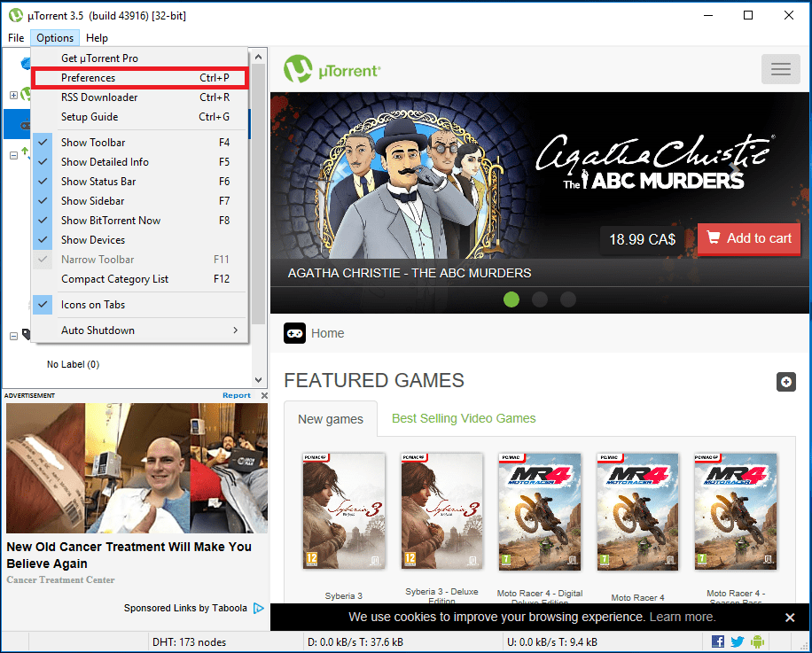The image size is (812, 653).
Task: Click the Add to cart button
Action: point(749,238)
